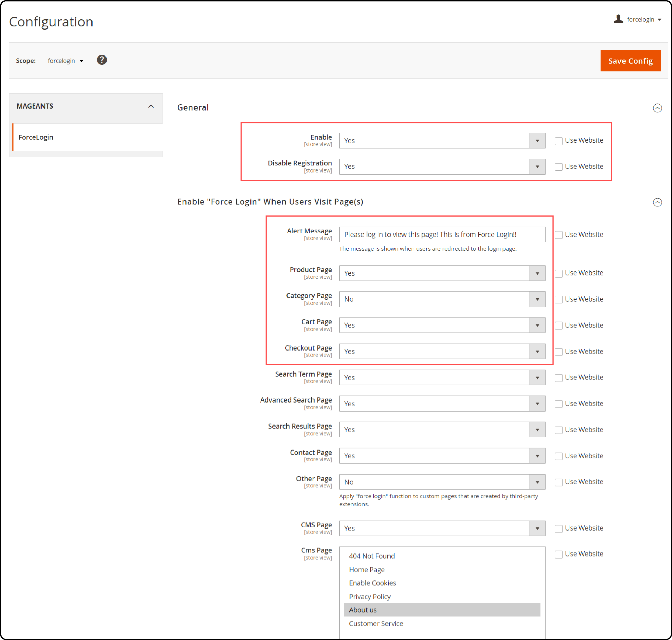Open the forcelogin account menu
Screen dimensions: 672x640
coord(644,19)
